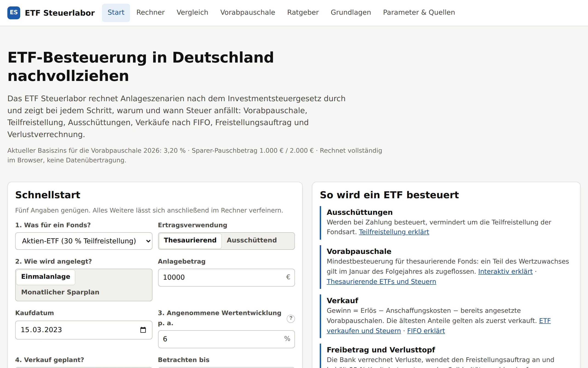The image size is (588, 368).
Task: Open the Teilfreistellung erklärt link
Action: (394, 232)
